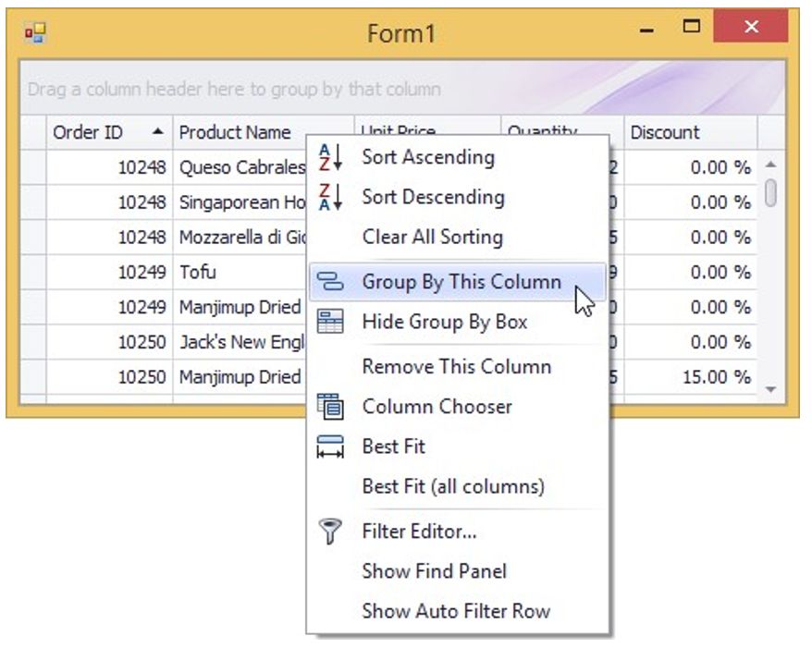Enable Show Auto Filter Row
The width and height of the screenshot is (812, 648).
[455, 611]
